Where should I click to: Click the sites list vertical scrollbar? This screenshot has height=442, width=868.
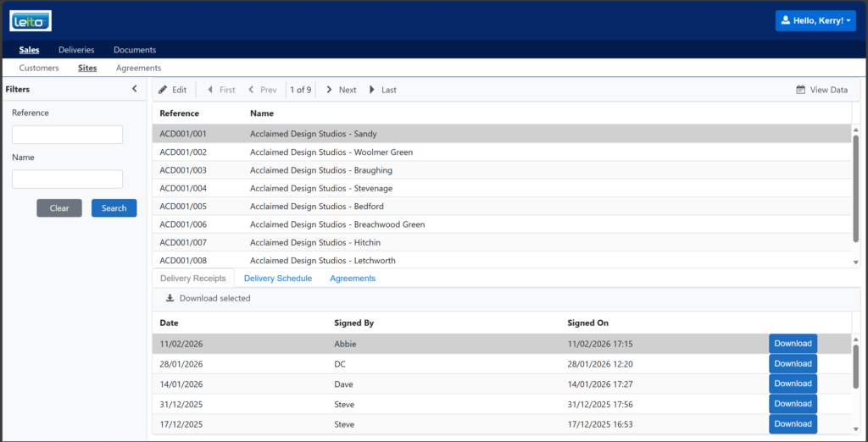pyautogui.click(x=855, y=195)
